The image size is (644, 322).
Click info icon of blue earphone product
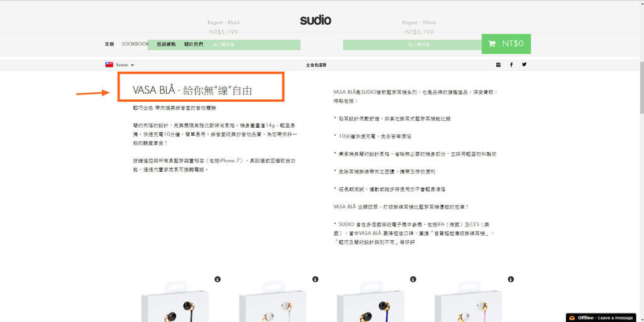tap(413, 279)
